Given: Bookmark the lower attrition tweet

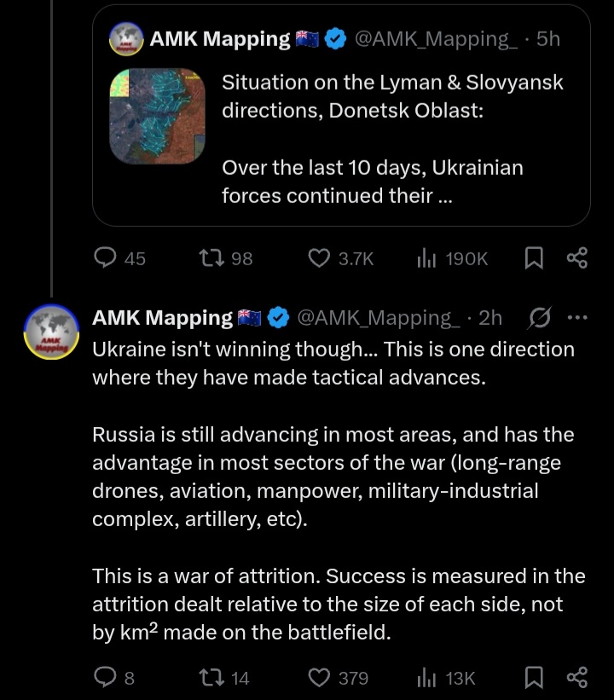Looking at the screenshot, I should [534, 677].
